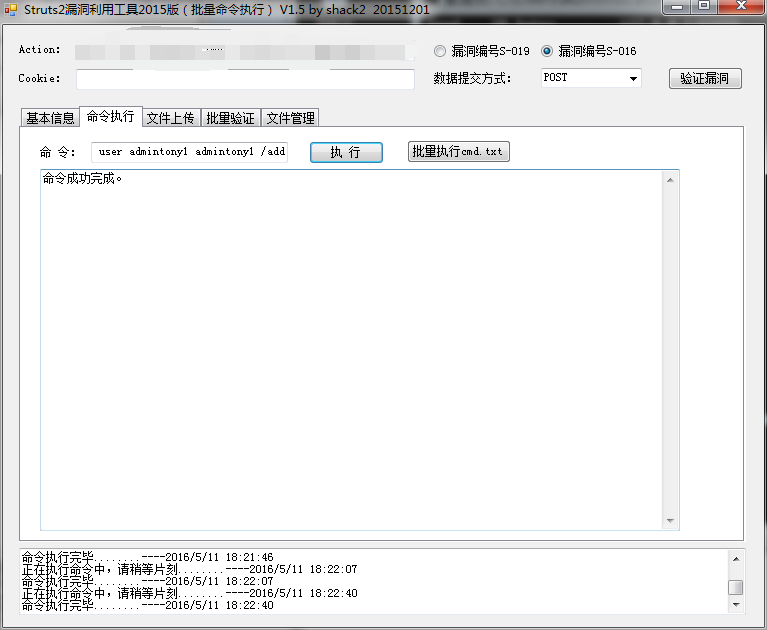Open the 文件上传 tab
The height and width of the screenshot is (630, 767).
tap(171, 118)
